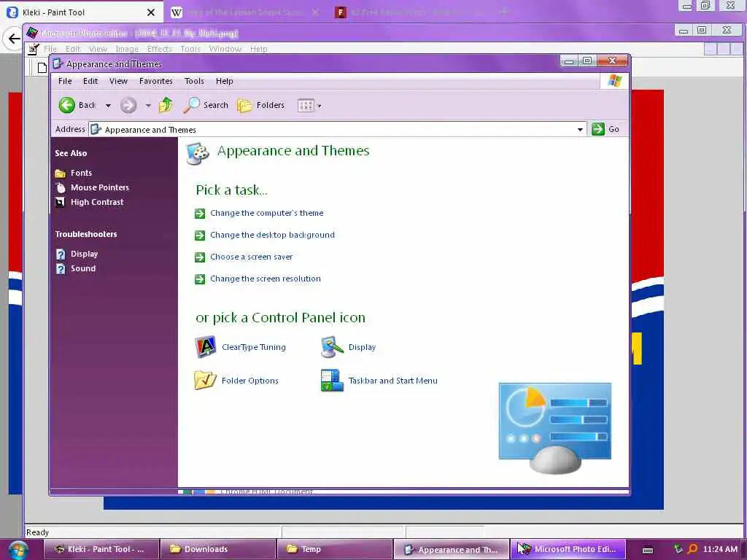
Task: Click the Fonts folder icon in See Also
Action: tap(60, 173)
